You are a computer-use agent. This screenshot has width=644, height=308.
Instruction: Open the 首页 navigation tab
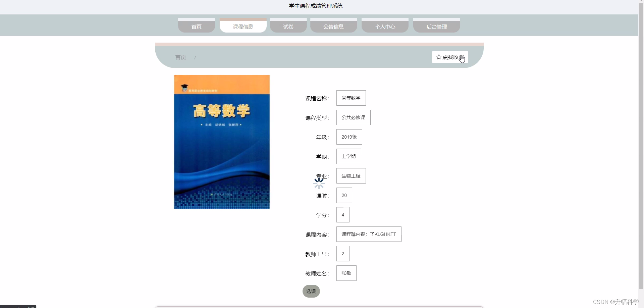click(196, 27)
